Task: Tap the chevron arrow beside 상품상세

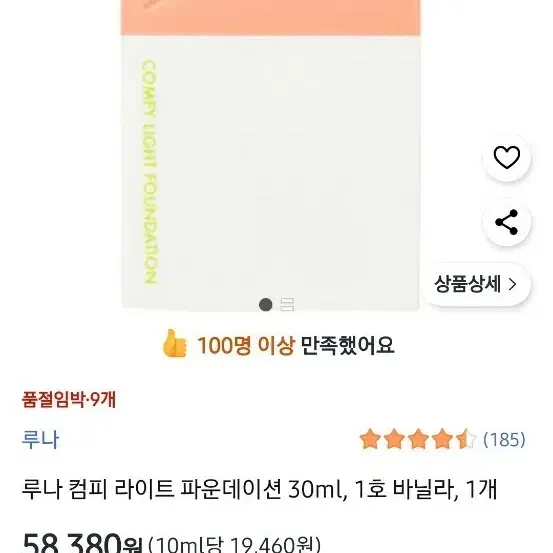Action: (512, 284)
